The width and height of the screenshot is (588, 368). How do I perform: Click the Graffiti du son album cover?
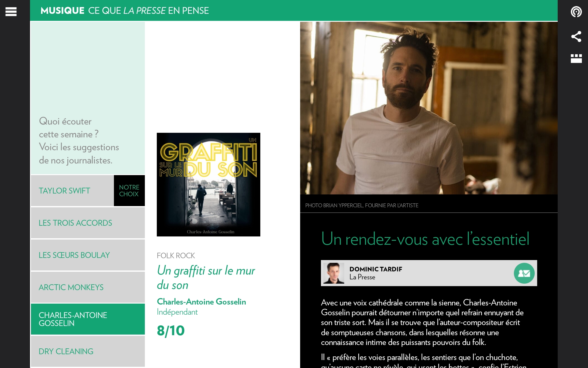(x=209, y=185)
